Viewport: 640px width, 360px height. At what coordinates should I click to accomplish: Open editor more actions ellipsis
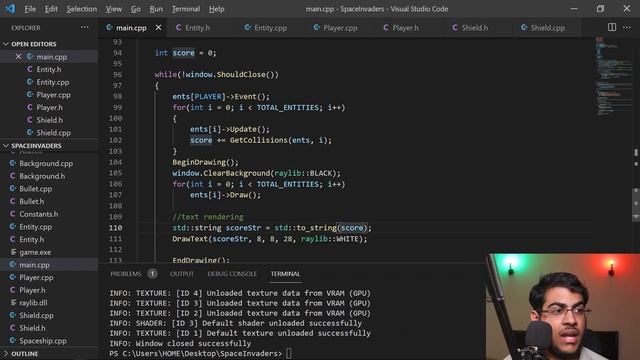pos(627,27)
